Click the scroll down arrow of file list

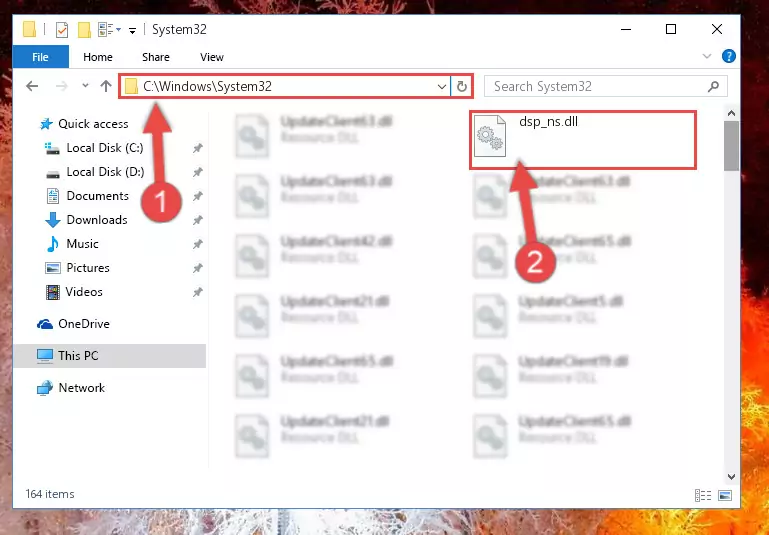click(x=731, y=477)
